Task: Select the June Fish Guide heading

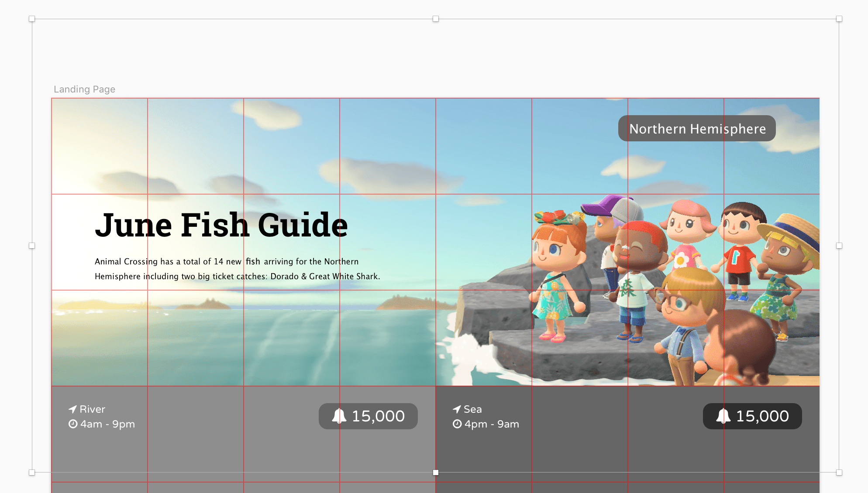Action: click(x=221, y=225)
